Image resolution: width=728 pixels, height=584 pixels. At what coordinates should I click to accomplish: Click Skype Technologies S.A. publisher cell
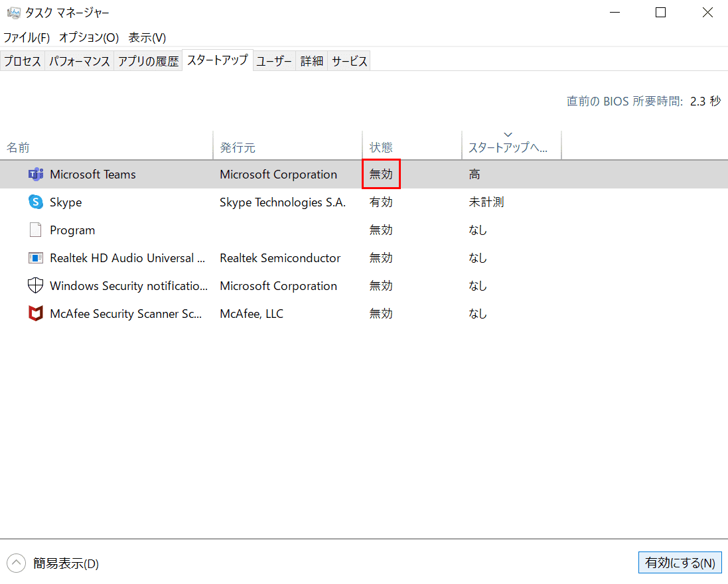[x=282, y=202]
